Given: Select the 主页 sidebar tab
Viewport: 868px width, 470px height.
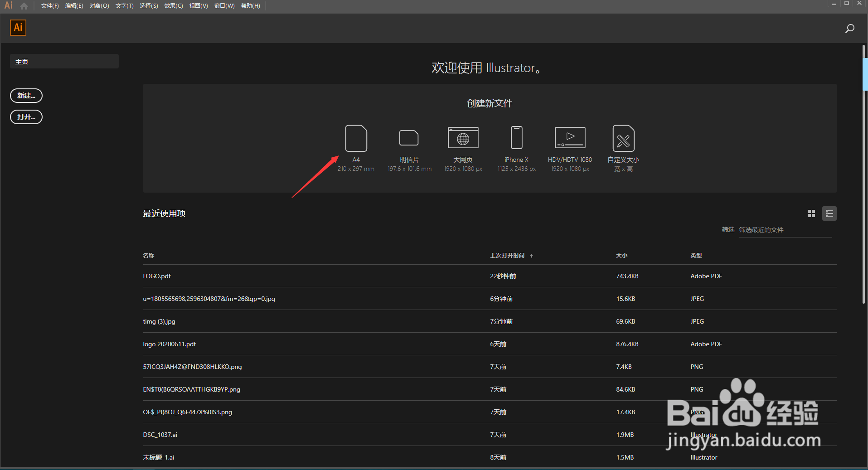Looking at the screenshot, I should pyautogui.click(x=64, y=61).
